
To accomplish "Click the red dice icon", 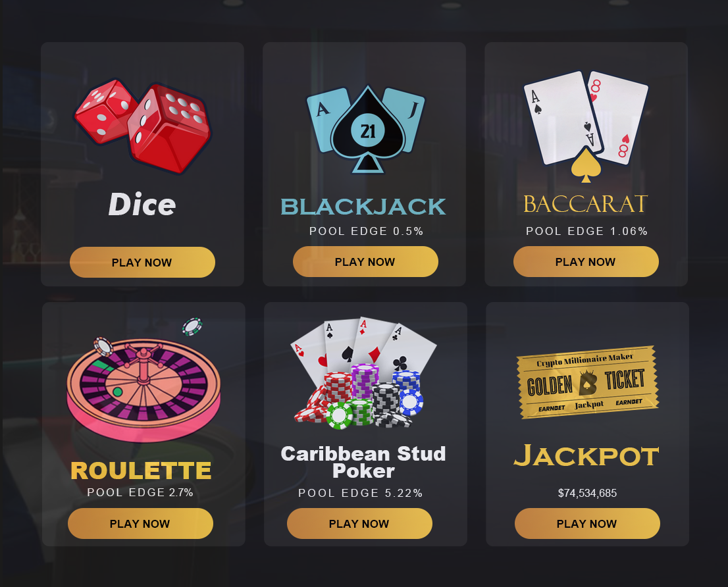I will 143,126.
